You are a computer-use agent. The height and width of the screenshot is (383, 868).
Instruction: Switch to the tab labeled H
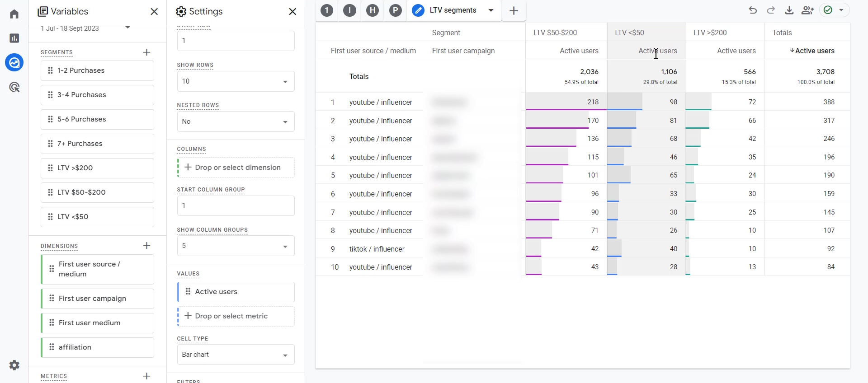pyautogui.click(x=373, y=10)
